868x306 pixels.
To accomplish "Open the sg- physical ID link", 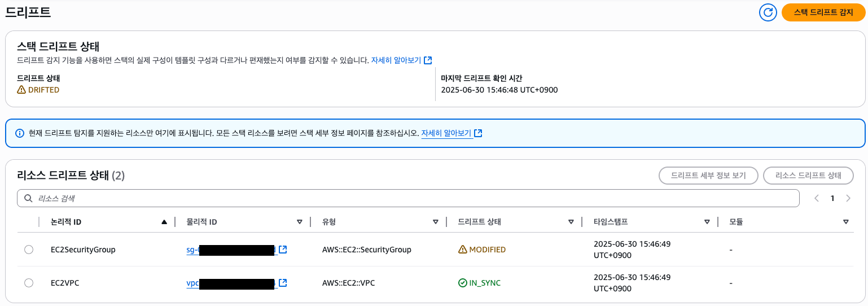I will point(231,250).
